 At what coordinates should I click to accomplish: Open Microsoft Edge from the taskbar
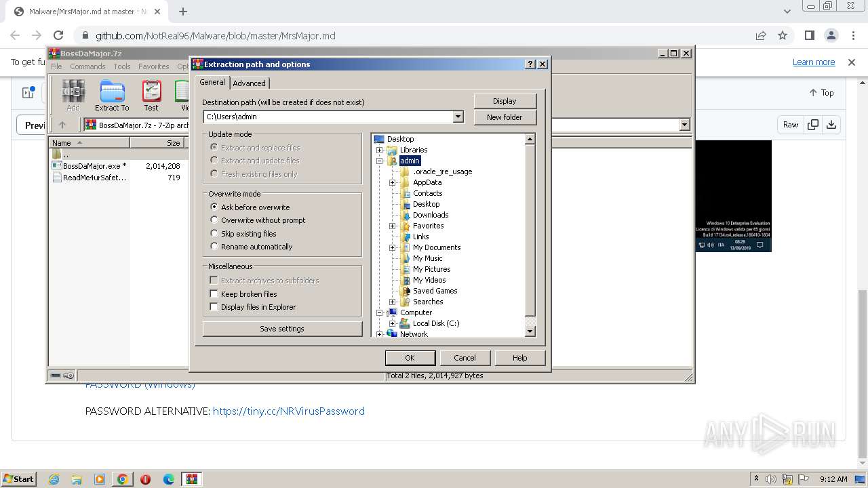169,479
